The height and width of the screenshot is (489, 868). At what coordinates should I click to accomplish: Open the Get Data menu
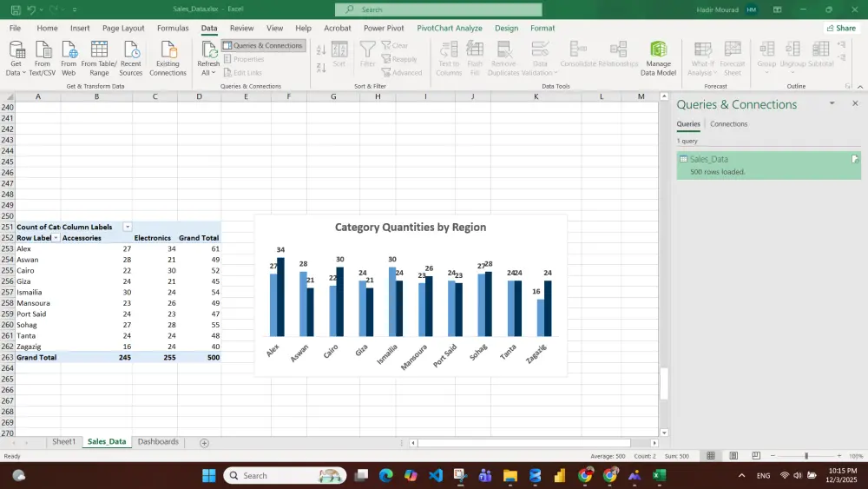[16, 58]
